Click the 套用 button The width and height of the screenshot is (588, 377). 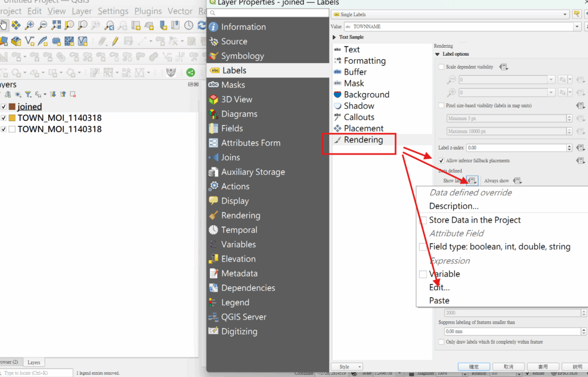pos(543,367)
